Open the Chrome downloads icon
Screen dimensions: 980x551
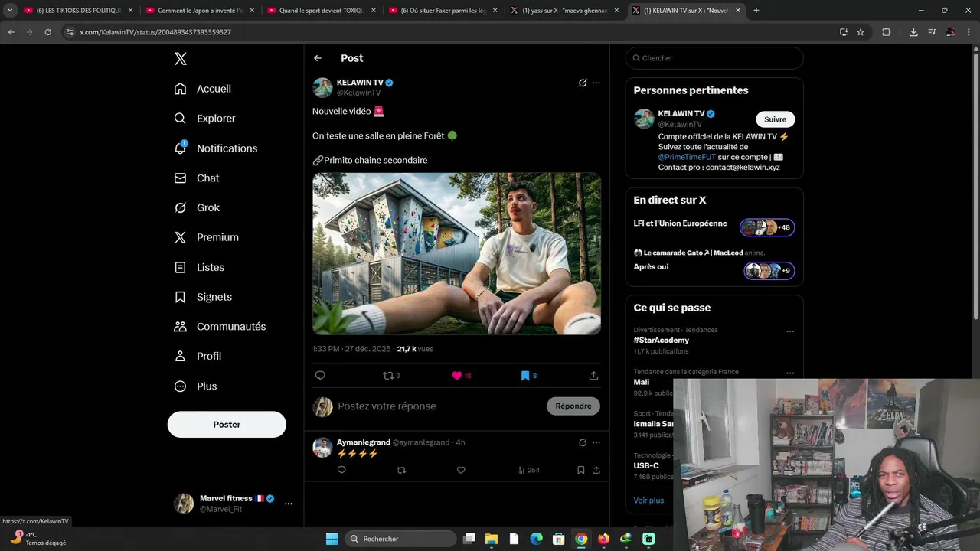pyautogui.click(x=913, y=32)
